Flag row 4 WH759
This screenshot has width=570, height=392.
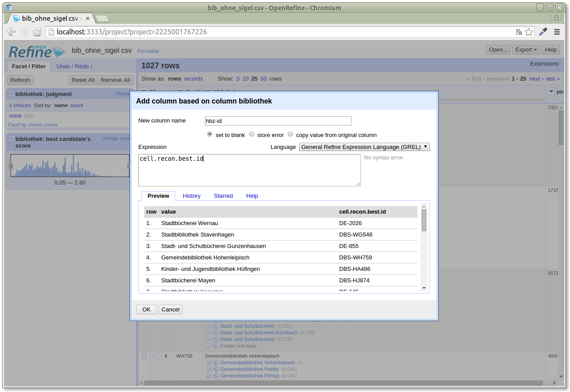pyautogui.click(x=156, y=356)
